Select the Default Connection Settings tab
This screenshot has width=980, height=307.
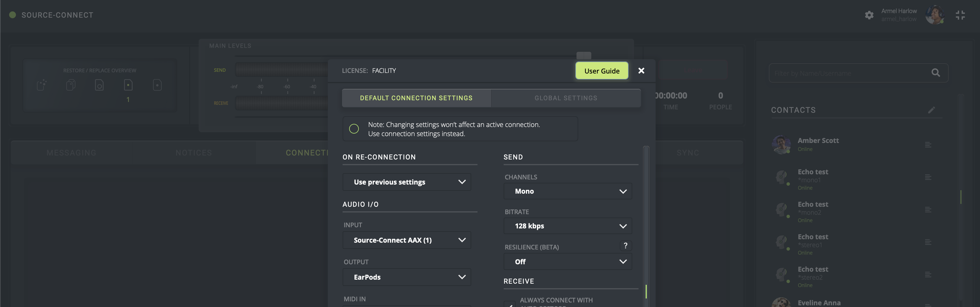[416, 98]
